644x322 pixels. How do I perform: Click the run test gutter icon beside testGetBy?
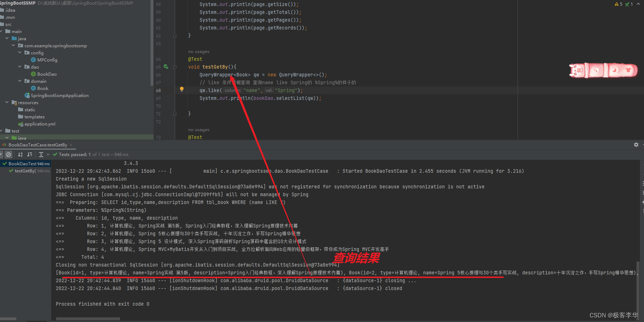[166, 67]
